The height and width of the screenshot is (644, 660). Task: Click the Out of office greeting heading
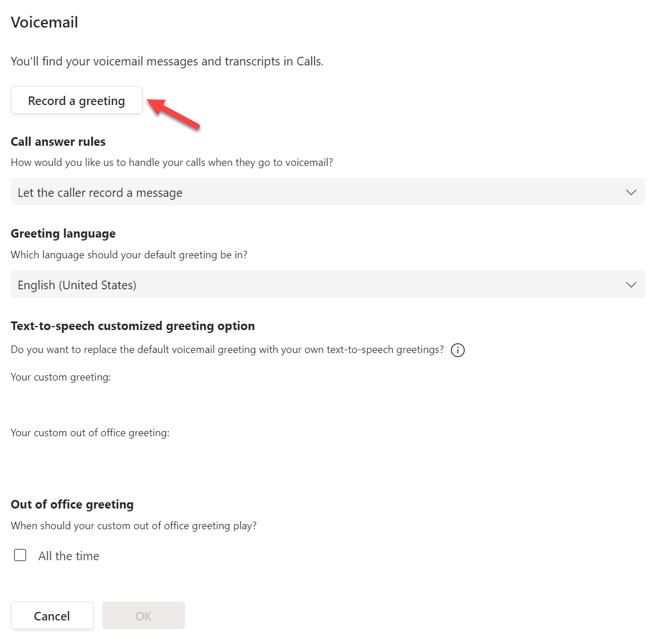point(72,505)
